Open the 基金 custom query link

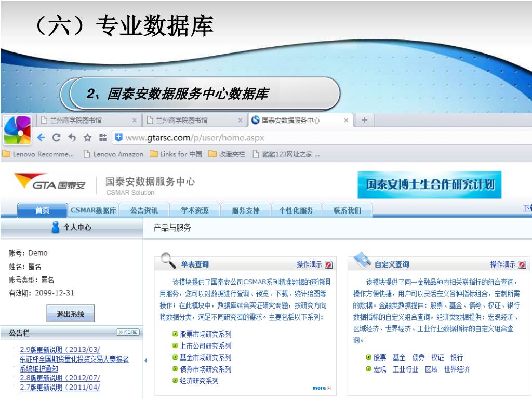point(399,357)
